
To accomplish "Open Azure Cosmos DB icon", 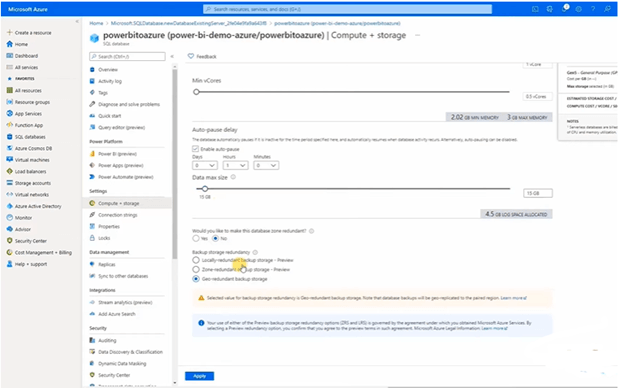I will pyautogui.click(x=10, y=148).
